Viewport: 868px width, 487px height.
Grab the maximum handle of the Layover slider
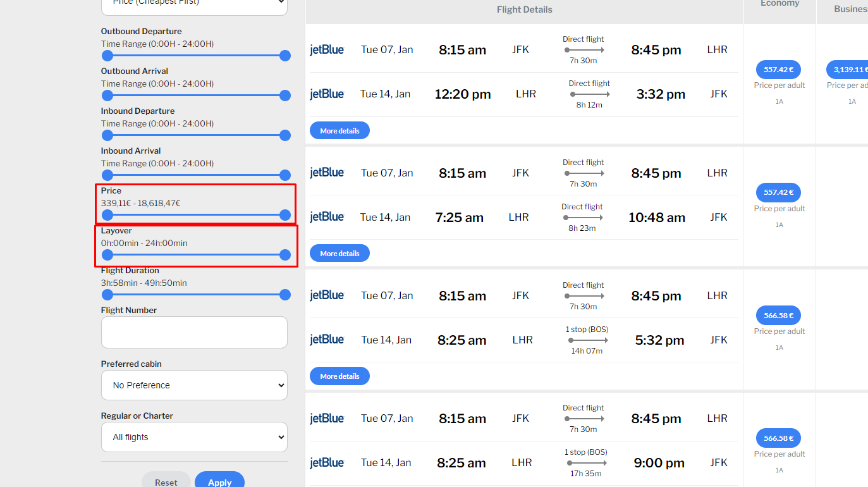pos(285,255)
